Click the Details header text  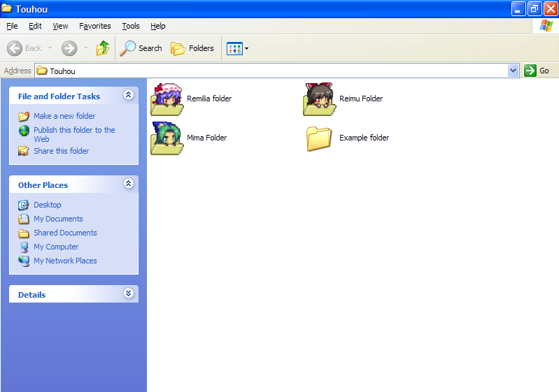32,295
